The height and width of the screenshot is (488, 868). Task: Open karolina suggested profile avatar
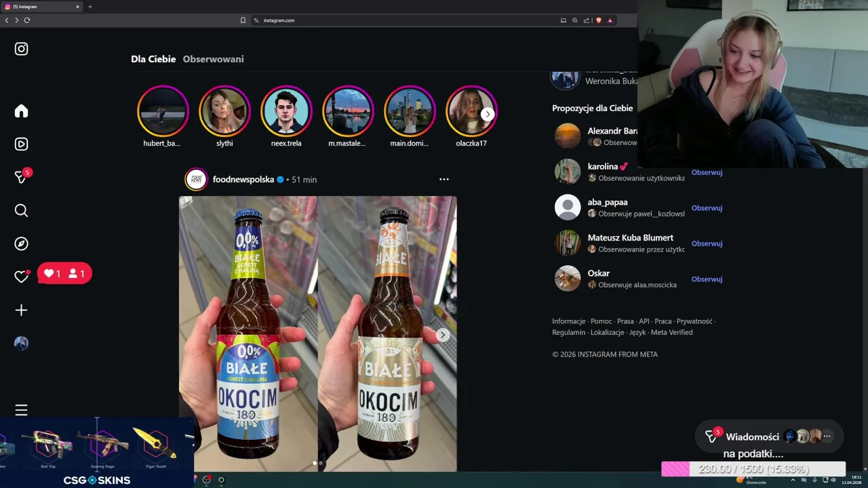pyautogui.click(x=568, y=171)
